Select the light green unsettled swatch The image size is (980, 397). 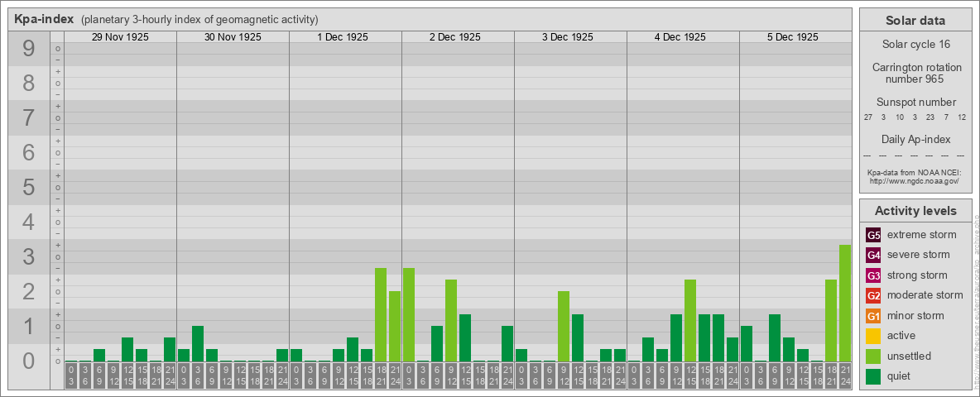tap(873, 356)
